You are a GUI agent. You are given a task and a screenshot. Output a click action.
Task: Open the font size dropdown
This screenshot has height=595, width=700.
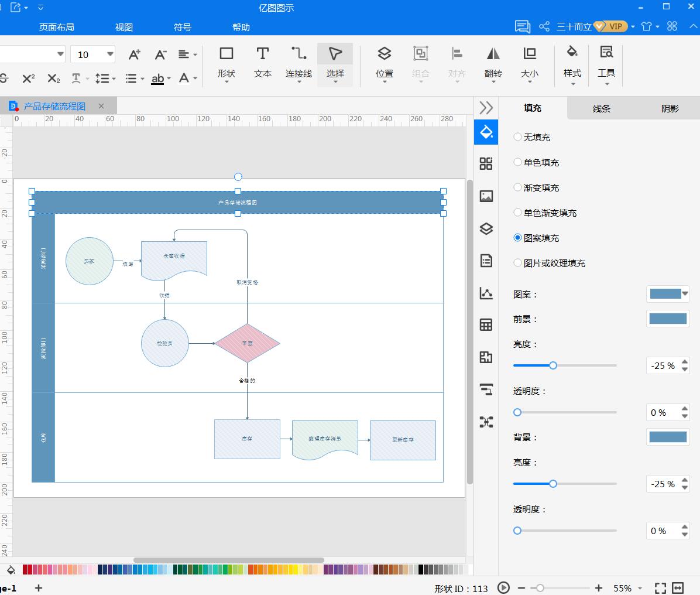(109, 54)
